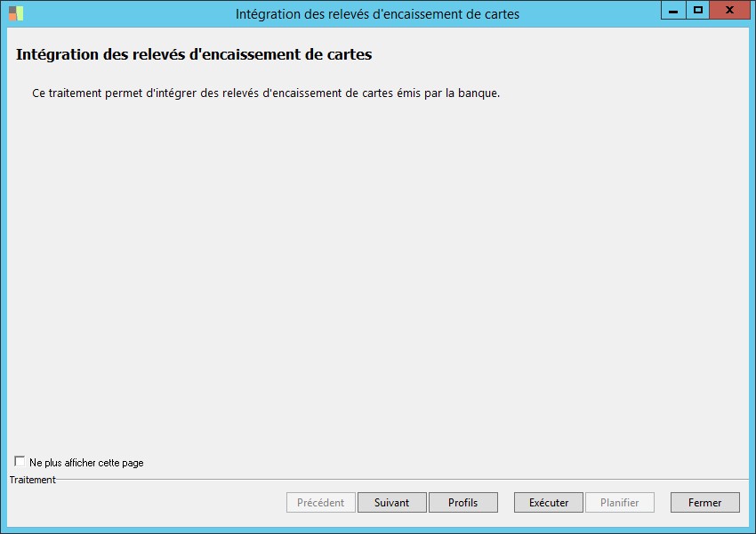Go to the next step with Suivant

point(392,503)
